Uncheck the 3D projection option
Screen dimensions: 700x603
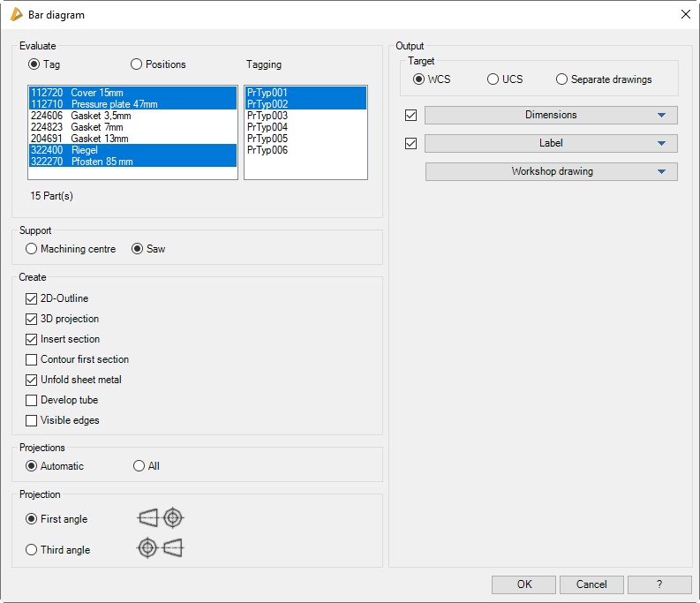pos(32,319)
